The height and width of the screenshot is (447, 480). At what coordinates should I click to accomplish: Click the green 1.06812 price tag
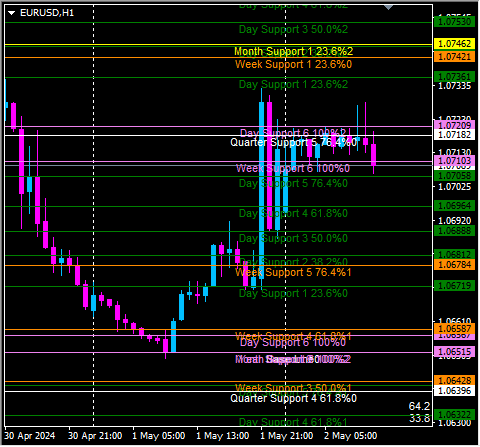tap(454, 255)
